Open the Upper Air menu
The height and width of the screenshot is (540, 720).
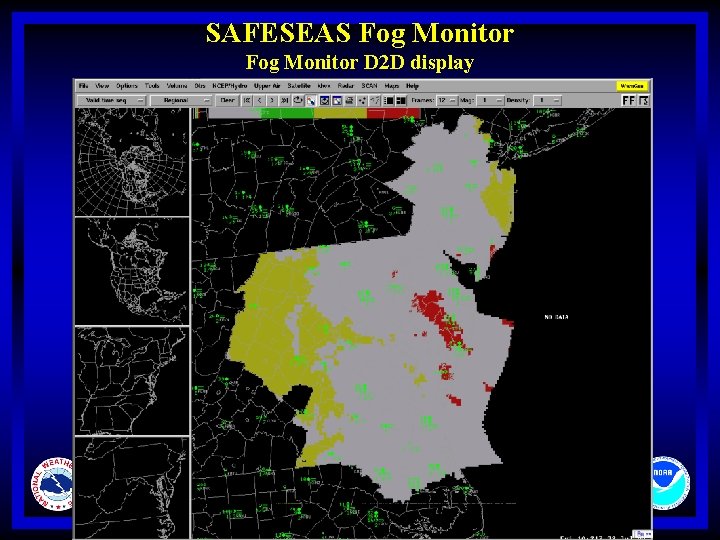[x=267, y=86]
